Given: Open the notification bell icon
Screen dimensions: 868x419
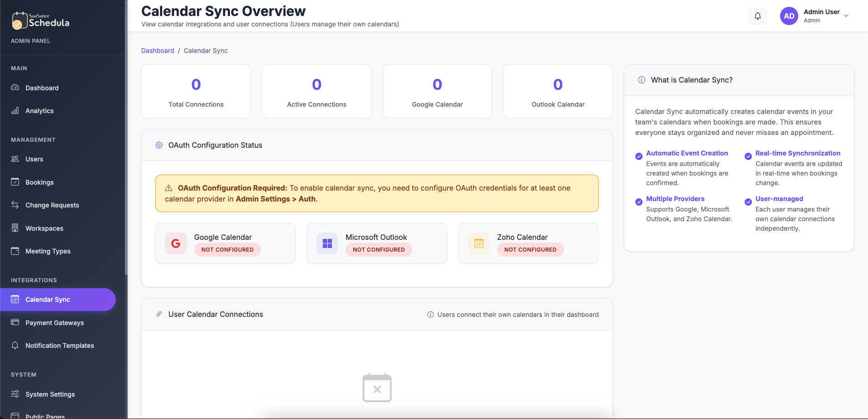Looking at the screenshot, I should [x=758, y=16].
